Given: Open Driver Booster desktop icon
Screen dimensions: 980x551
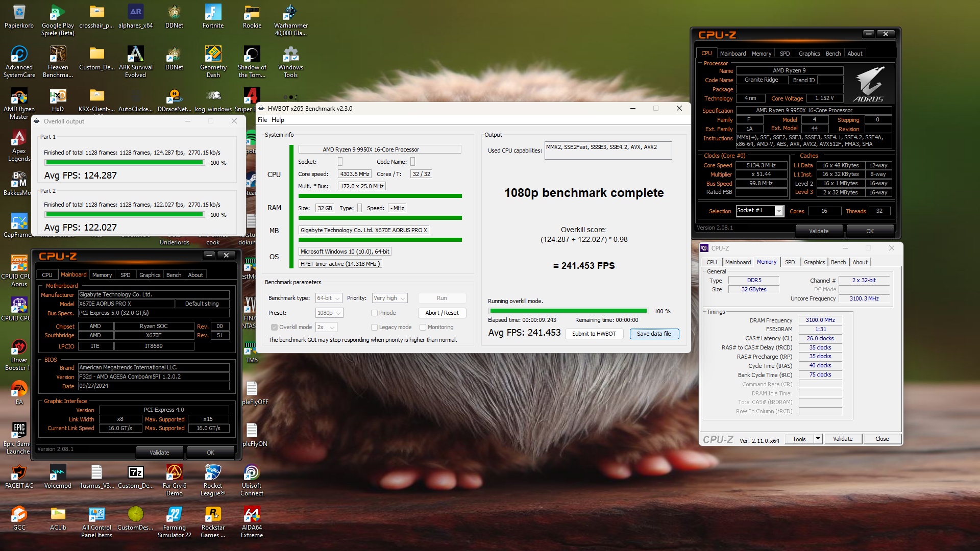Looking at the screenshot, I should click(x=19, y=355).
